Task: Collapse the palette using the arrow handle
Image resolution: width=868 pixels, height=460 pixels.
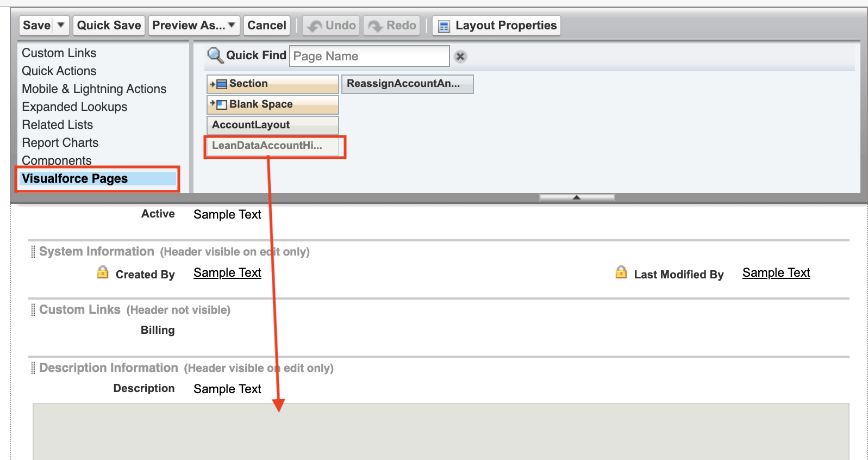Action: tap(577, 197)
